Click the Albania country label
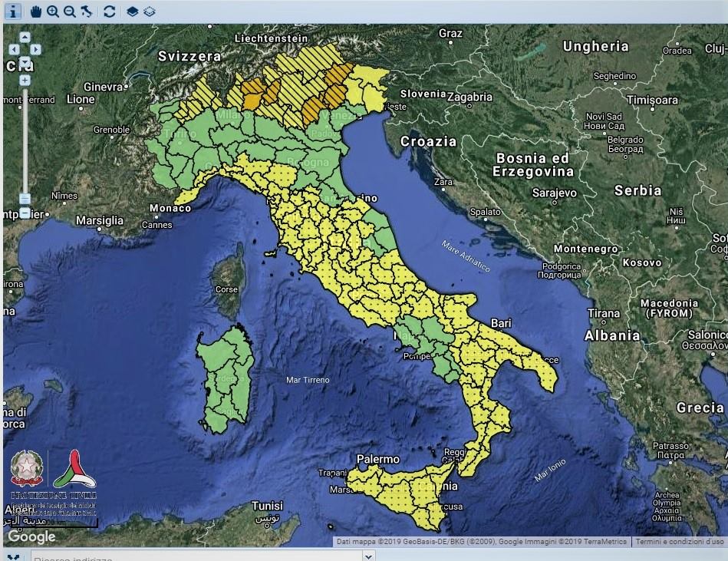The width and height of the screenshot is (728, 561). [x=612, y=335]
